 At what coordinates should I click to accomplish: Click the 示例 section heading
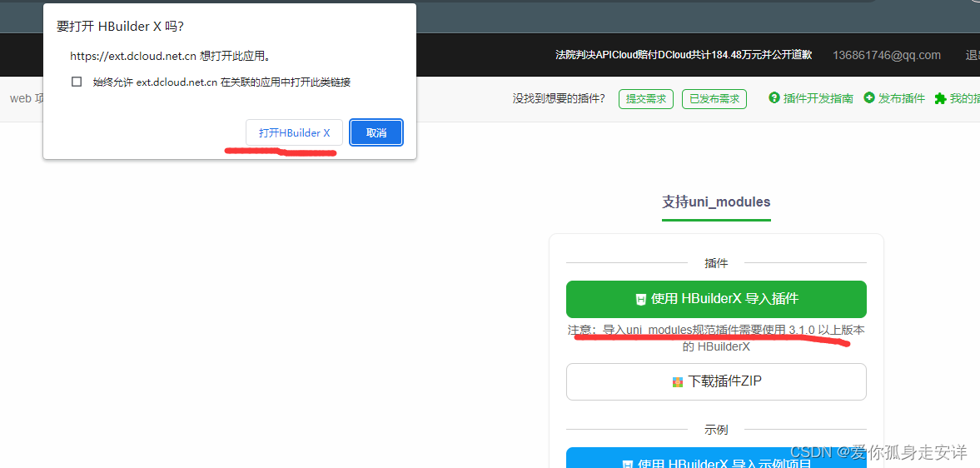[x=716, y=430]
